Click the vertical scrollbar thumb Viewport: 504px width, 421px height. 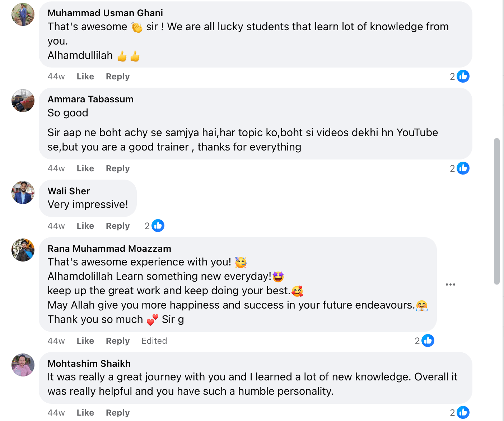[x=497, y=211]
